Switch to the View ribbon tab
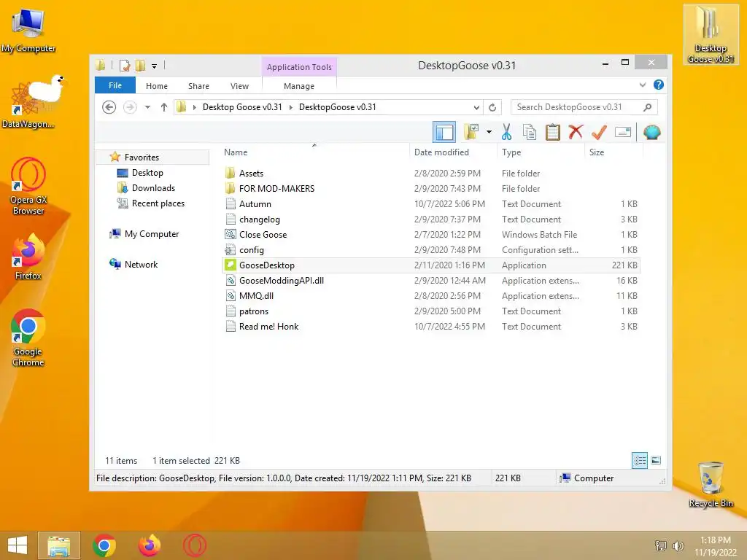This screenshot has width=747, height=560. click(239, 86)
